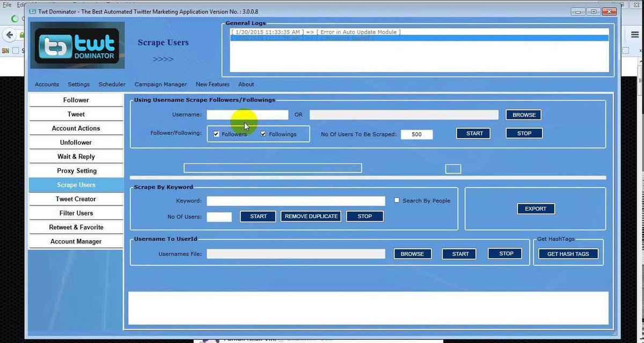This screenshot has height=343, width=644.
Task: Click the browser back arrow behind the window
Action: tap(9, 35)
